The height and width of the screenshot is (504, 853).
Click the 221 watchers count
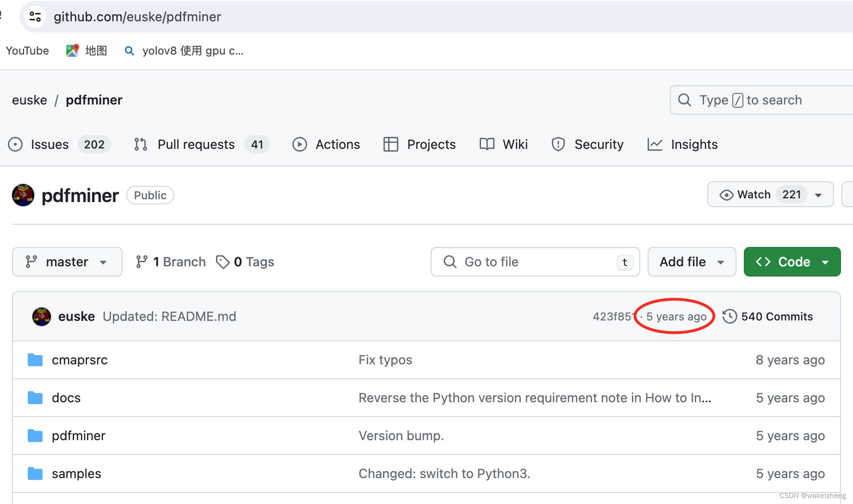click(x=792, y=195)
